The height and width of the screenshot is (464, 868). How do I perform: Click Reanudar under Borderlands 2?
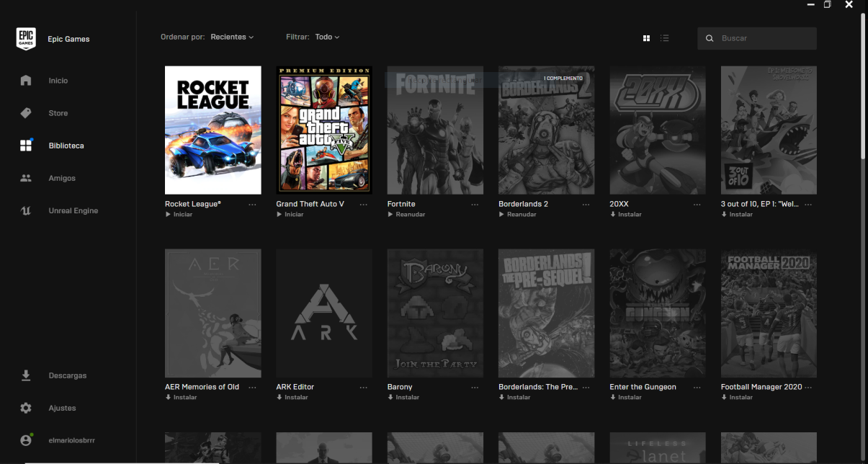(x=517, y=215)
